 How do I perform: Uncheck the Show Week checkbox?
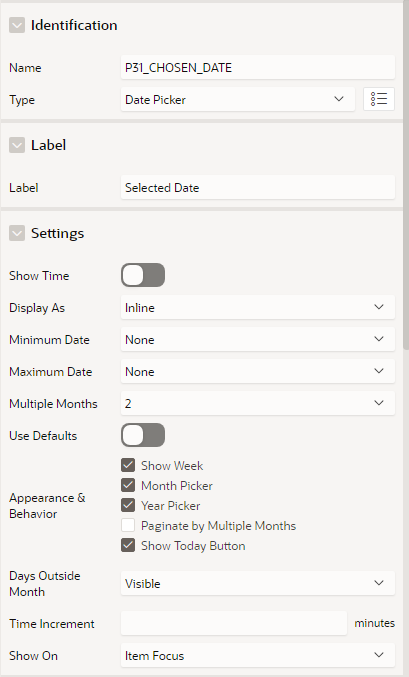click(128, 465)
